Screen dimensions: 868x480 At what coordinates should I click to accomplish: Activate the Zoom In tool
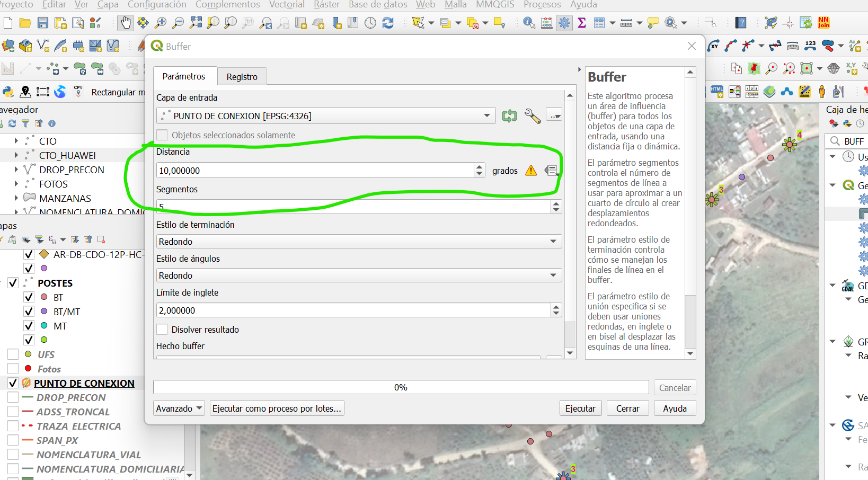tap(160, 23)
